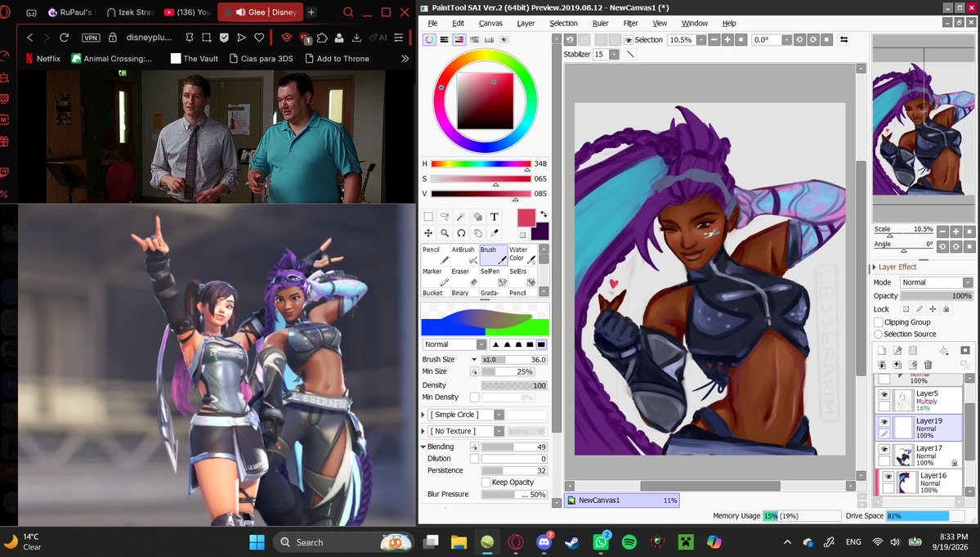Expand the Layer Effect section
The height and width of the screenshot is (557, 980).
point(875,267)
